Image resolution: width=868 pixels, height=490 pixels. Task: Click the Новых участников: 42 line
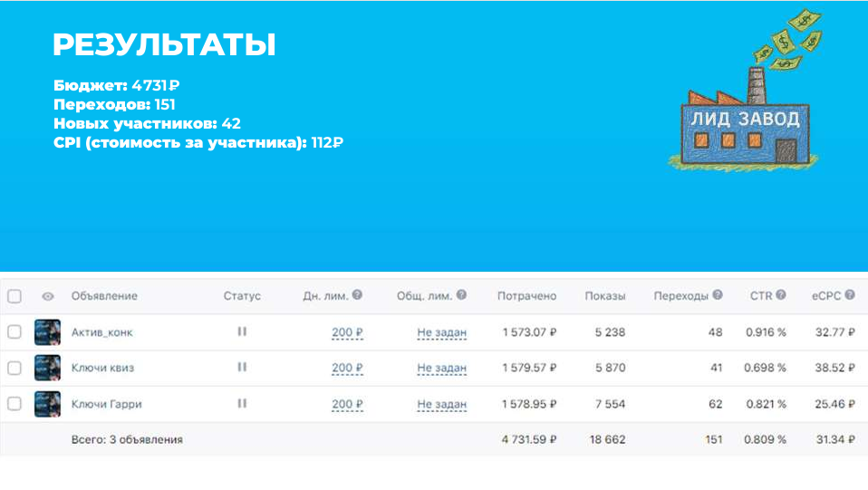[x=148, y=123]
